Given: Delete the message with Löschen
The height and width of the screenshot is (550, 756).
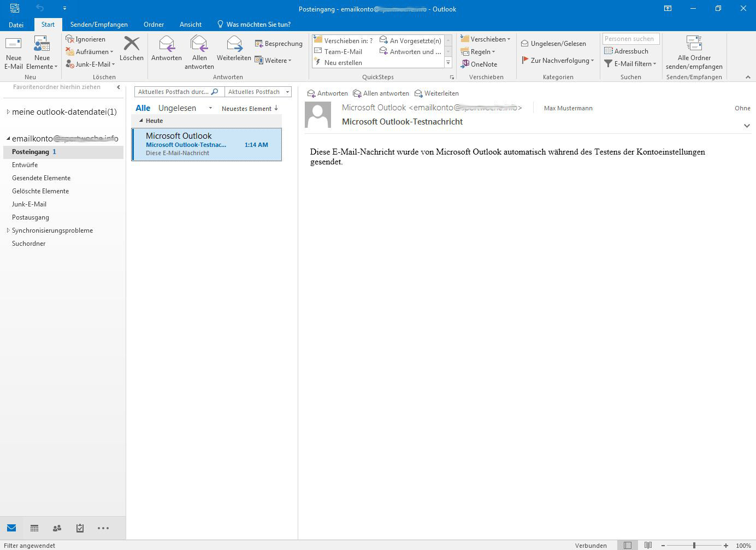Looking at the screenshot, I should tap(132, 49).
